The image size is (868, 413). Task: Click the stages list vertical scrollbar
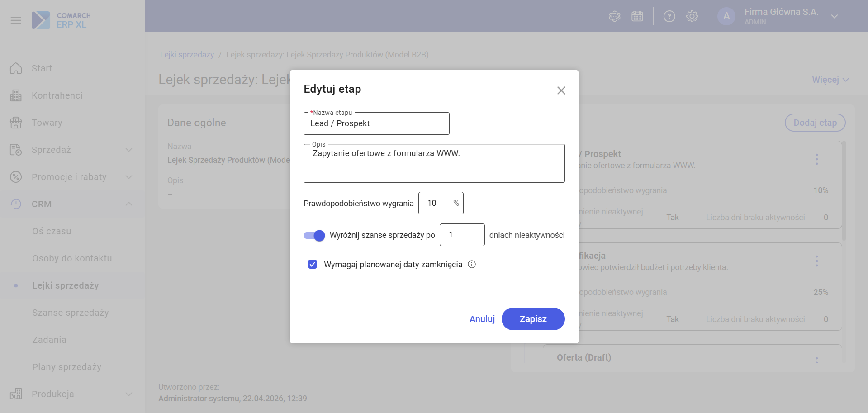coord(844,190)
